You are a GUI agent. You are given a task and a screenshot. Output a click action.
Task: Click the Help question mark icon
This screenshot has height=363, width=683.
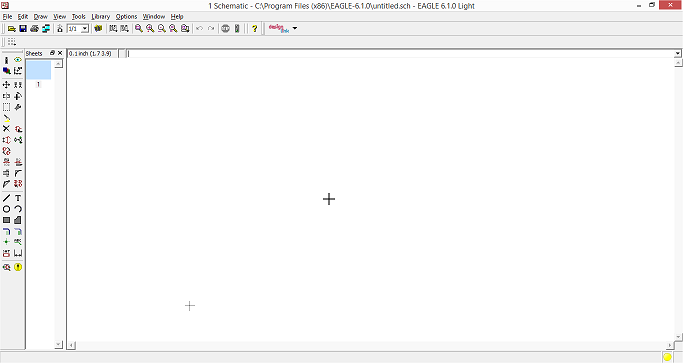coord(254,28)
